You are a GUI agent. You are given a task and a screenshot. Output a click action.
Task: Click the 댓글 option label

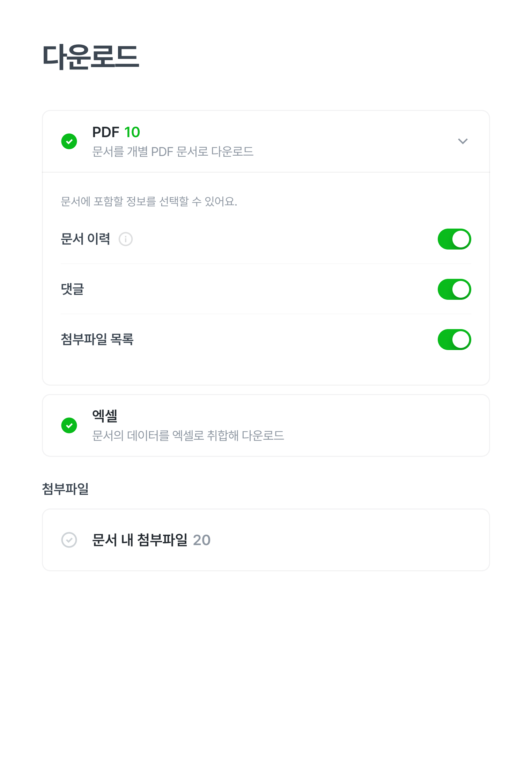click(x=73, y=289)
